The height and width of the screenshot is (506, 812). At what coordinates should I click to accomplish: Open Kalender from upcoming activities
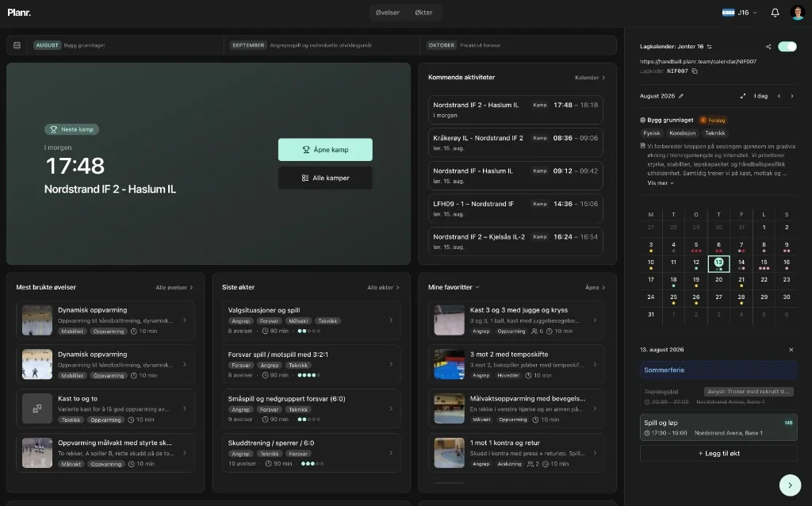590,78
